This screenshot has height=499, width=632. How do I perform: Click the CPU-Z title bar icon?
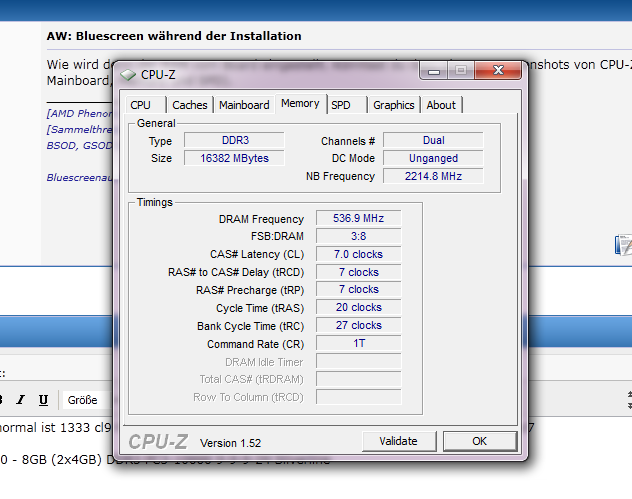(x=128, y=75)
